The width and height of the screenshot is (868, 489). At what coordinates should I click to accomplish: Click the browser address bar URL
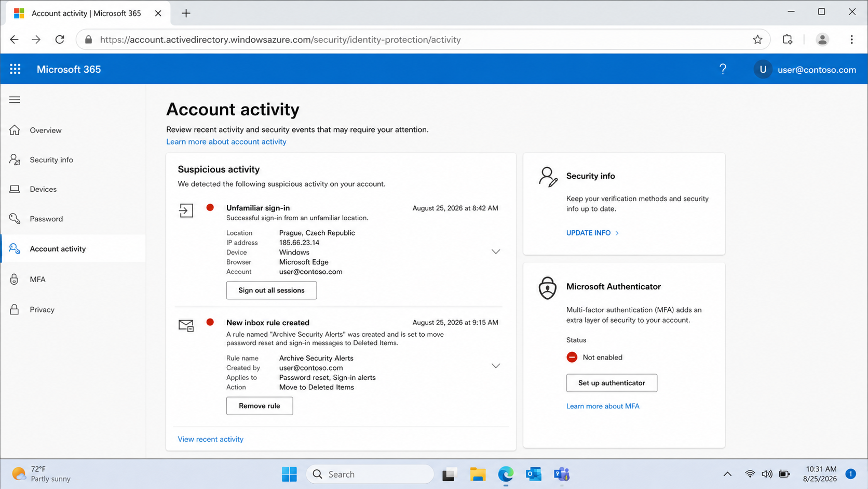(x=280, y=39)
